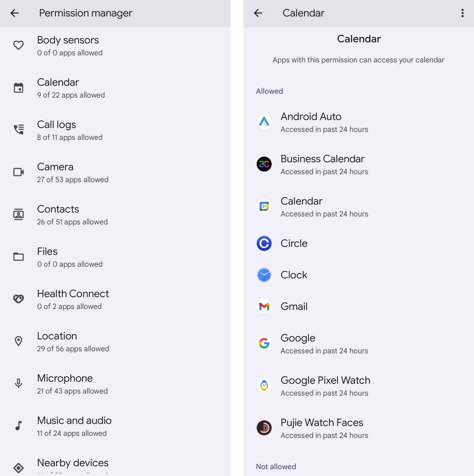The height and width of the screenshot is (476, 474).
Task: Open the three-dot overflow menu
Action: (x=462, y=13)
